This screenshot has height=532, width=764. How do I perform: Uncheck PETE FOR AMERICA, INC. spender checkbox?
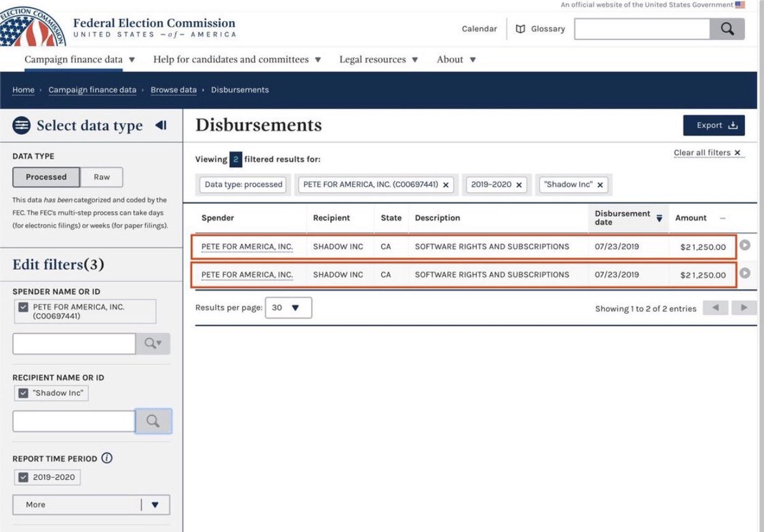pos(24,307)
